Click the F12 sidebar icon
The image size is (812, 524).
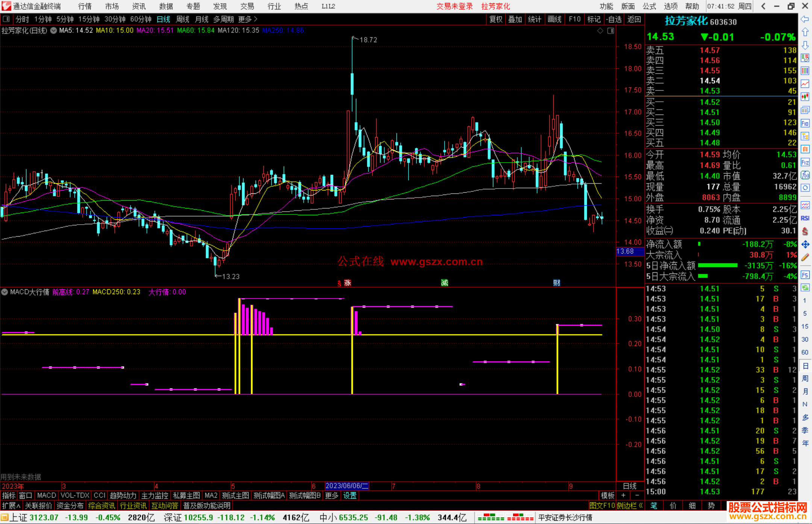point(805,162)
